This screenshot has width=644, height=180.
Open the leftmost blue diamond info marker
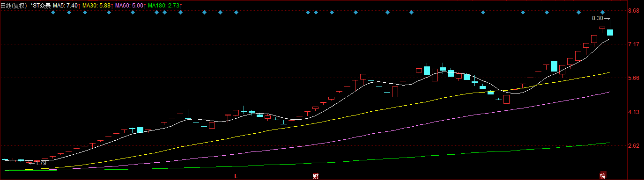coord(53,13)
